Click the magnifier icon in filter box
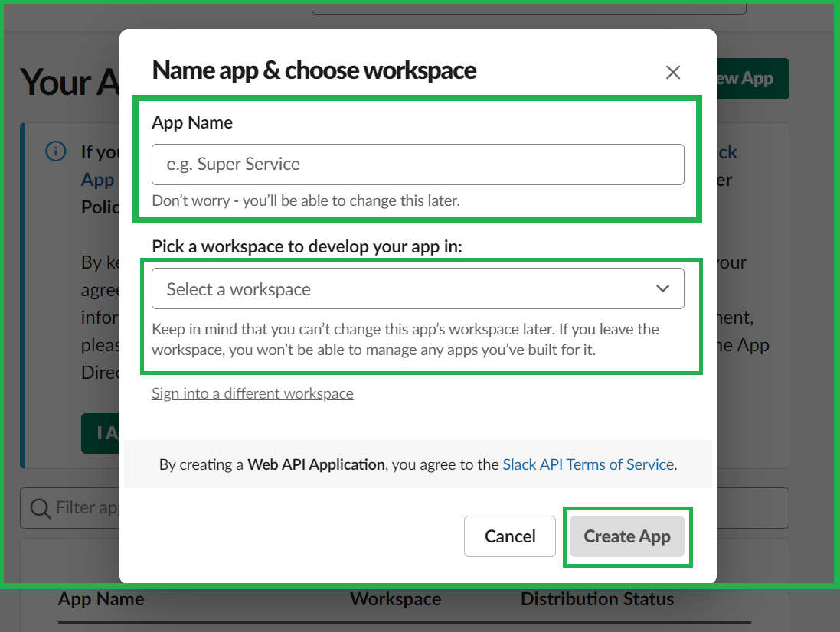This screenshot has height=632, width=840. (39, 507)
